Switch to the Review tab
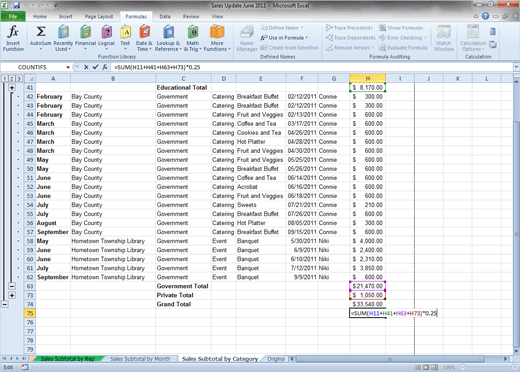The image size is (520, 372). tap(191, 16)
